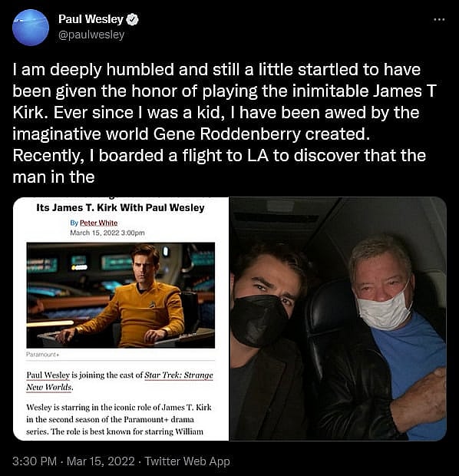Click the verified checkmark badge
This screenshot has height=476, width=459.
coord(132,19)
